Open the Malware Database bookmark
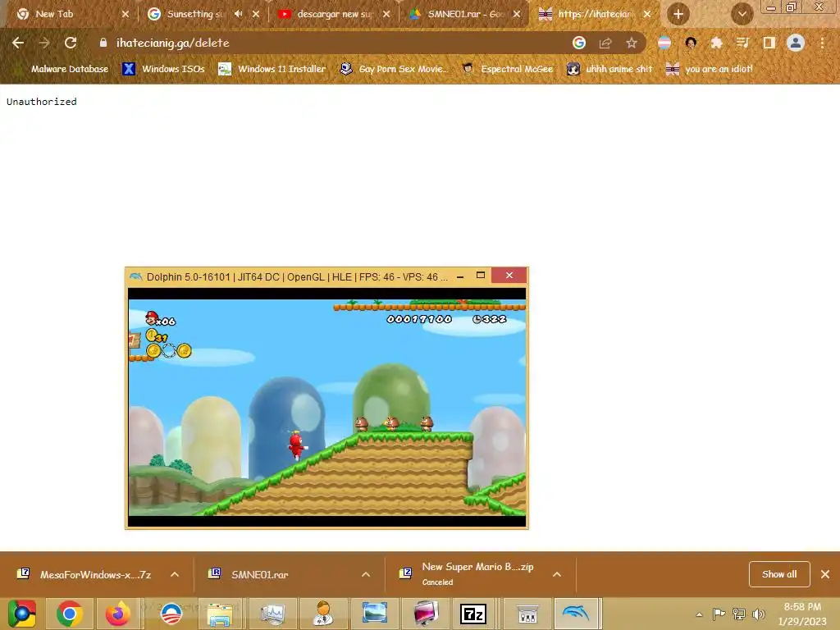This screenshot has height=630, width=840. click(x=62, y=69)
